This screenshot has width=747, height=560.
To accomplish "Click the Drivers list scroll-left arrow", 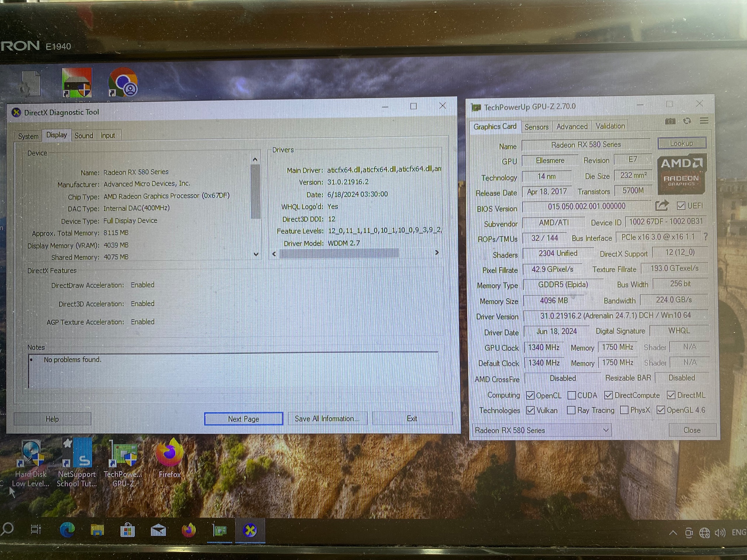I will point(274,253).
